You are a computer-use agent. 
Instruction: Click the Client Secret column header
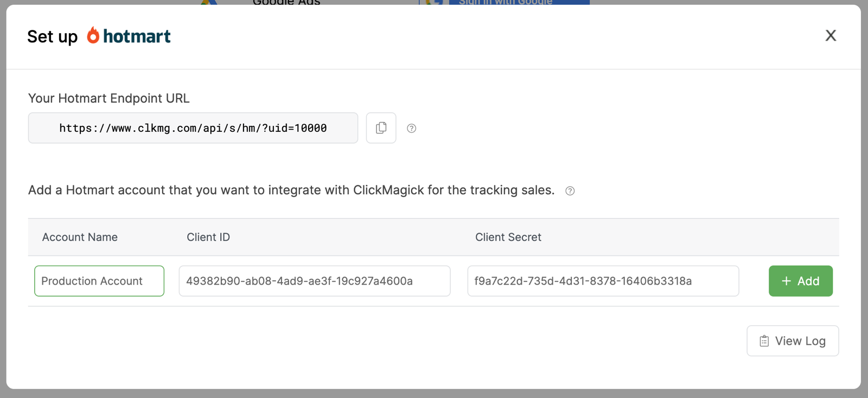pyautogui.click(x=508, y=237)
